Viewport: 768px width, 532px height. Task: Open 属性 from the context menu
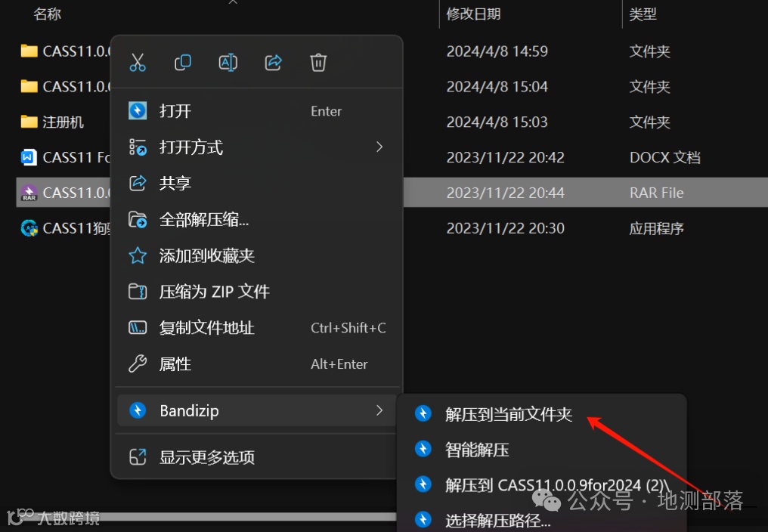257,364
